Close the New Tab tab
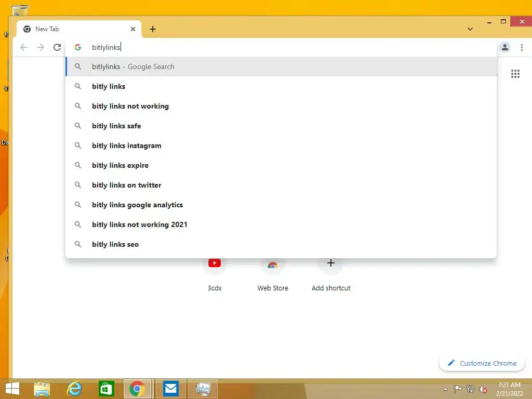The height and width of the screenshot is (399, 532). [133, 29]
